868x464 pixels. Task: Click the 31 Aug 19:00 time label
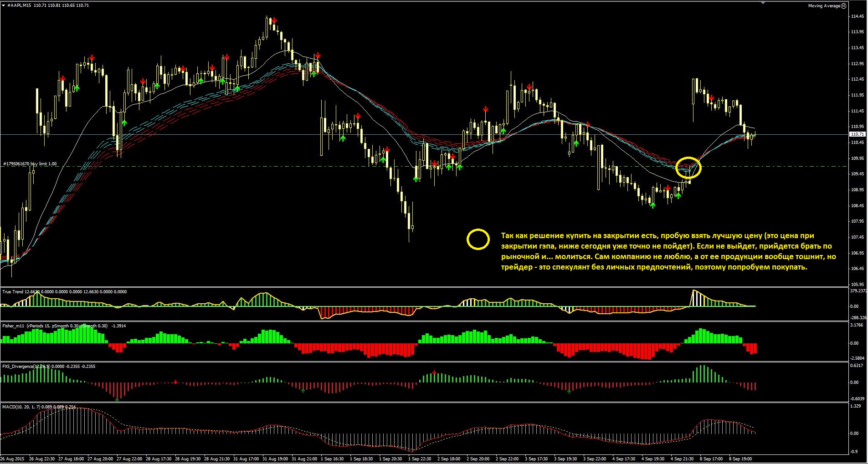[x=275, y=459]
